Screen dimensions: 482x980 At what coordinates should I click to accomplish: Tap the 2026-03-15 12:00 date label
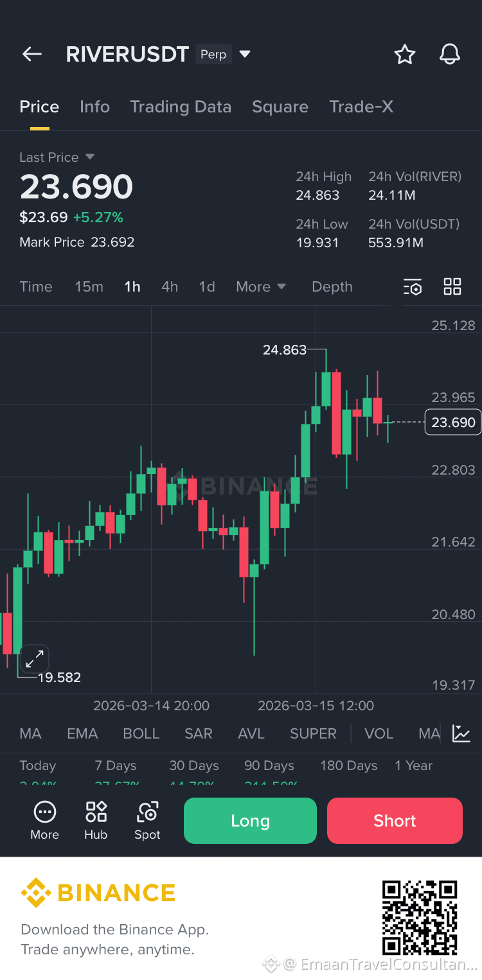(316, 705)
